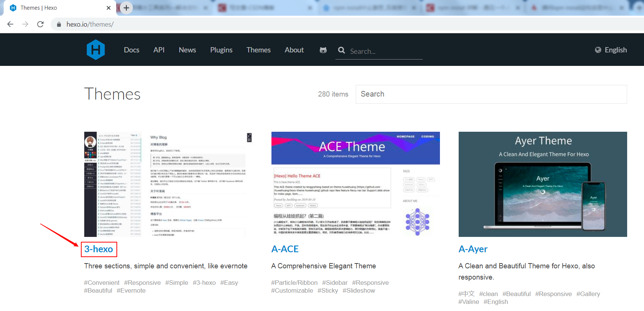
Task: Filter by #中文 tag
Action: [467, 294]
